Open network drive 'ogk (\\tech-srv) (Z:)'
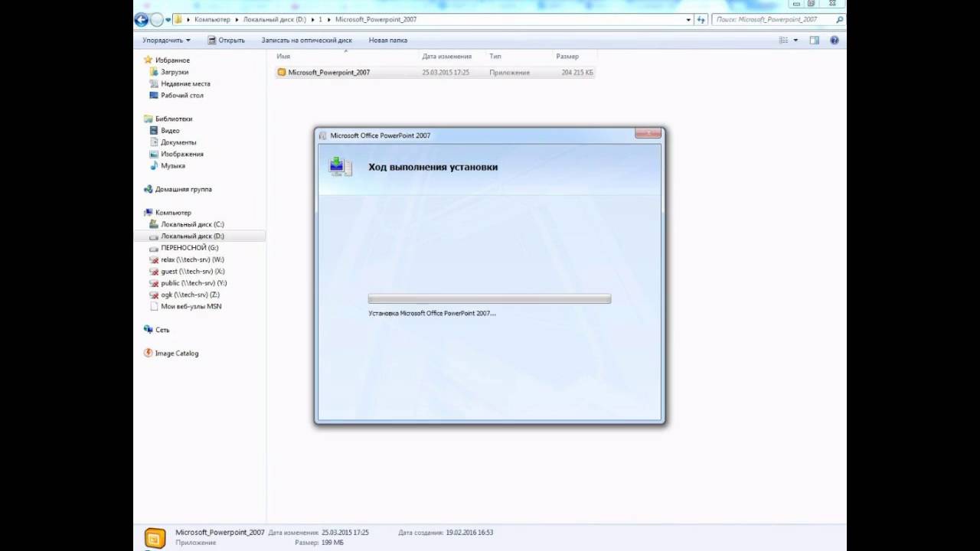Viewport: 980px width, 551px height. [x=190, y=295]
